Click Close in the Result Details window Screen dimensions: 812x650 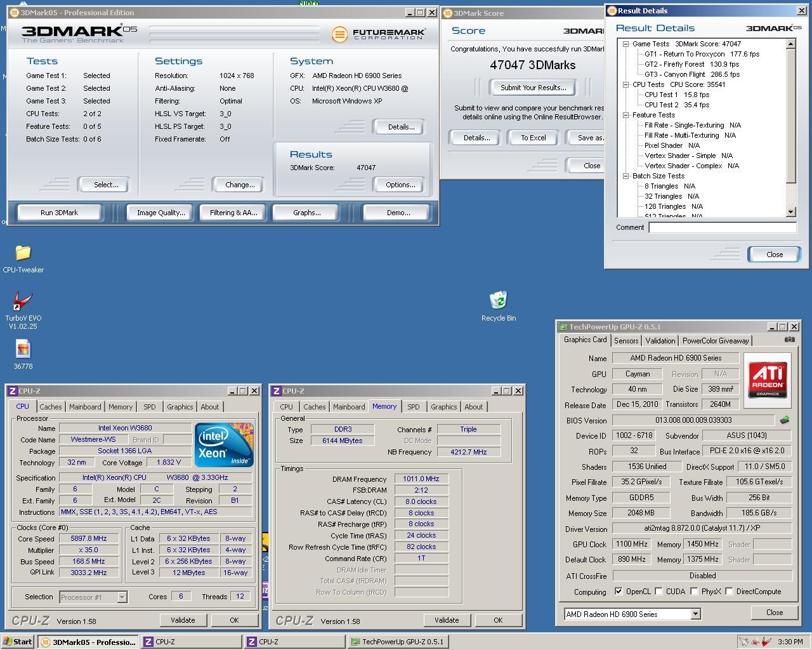point(775,255)
